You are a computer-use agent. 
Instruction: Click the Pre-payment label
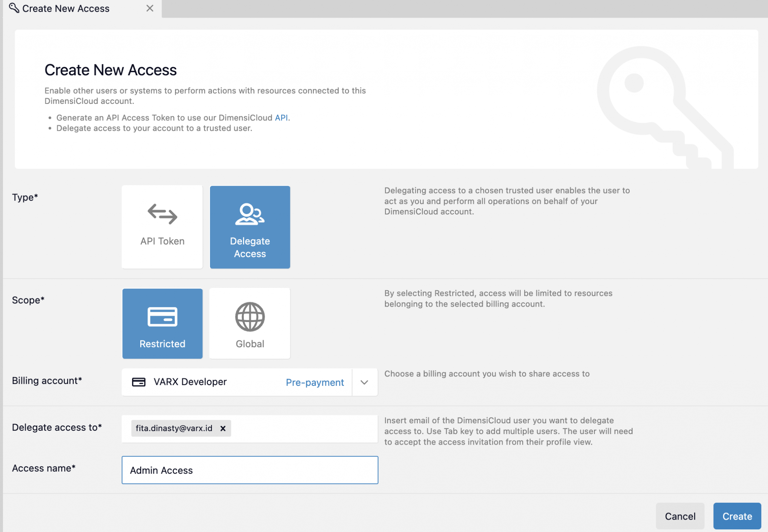coord(315,382)
